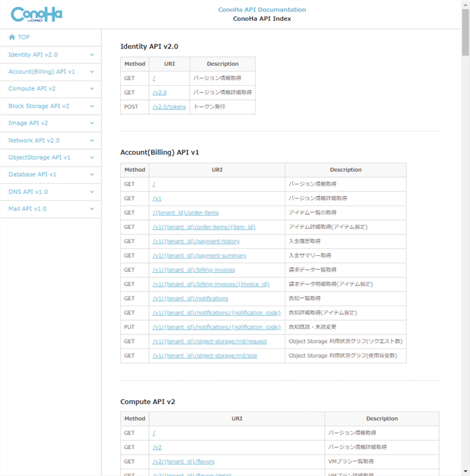This screenshot has height=476, width=470.
Task: Open Mail API v1.0 sidebar section
Action: point(28,209)
